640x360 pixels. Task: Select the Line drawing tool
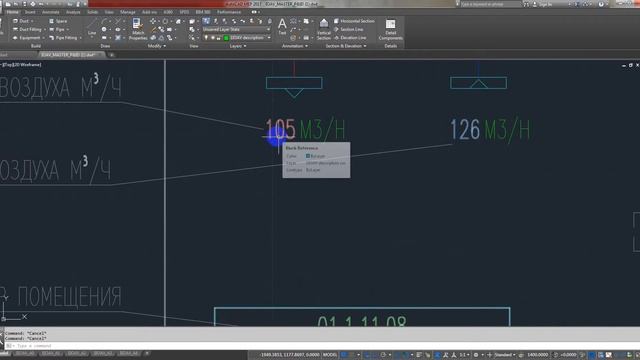92,27
